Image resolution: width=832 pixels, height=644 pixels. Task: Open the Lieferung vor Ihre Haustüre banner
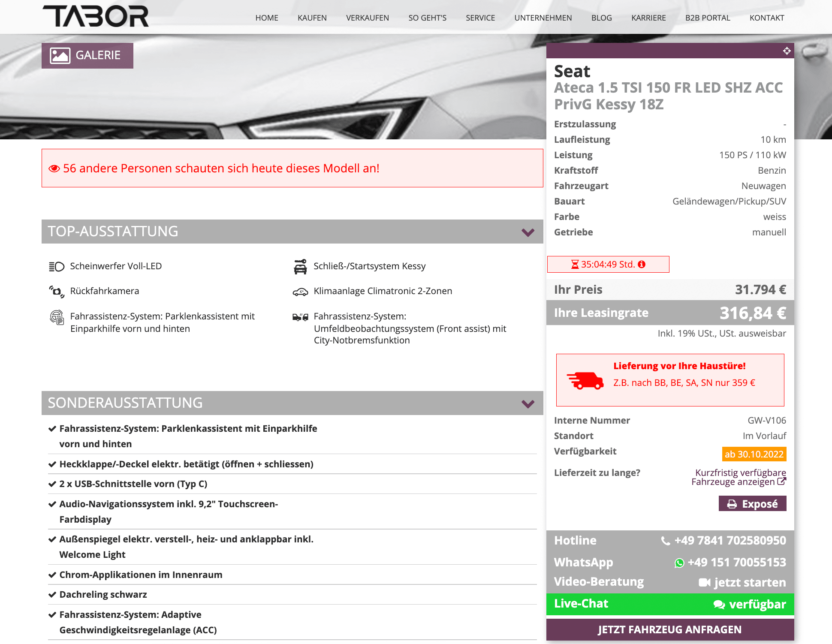(x=670, y=380)
